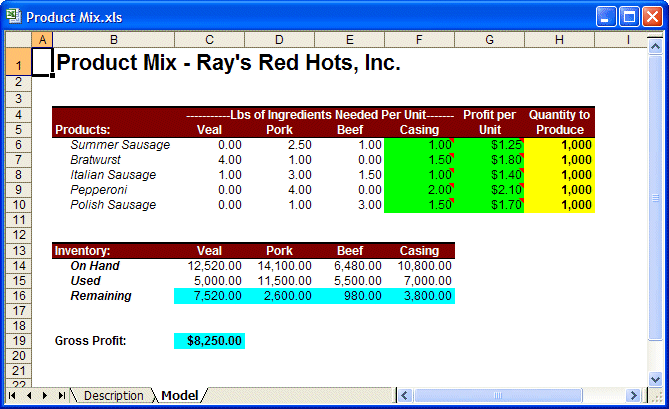This screenshot has width=669, height=409.
Task: Select Veal remaining cell 7,520.00
Action: click(209, 296)
